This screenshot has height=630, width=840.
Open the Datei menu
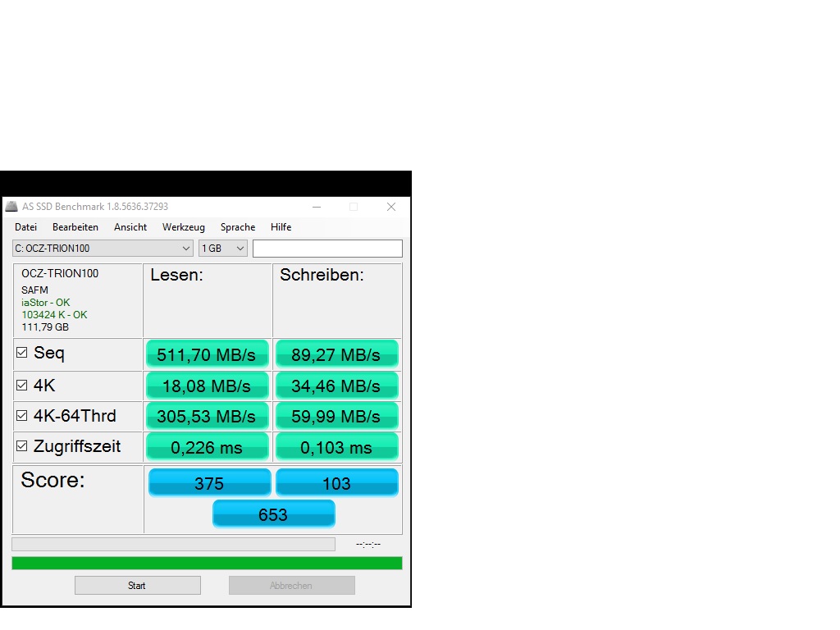pos(25,227)
